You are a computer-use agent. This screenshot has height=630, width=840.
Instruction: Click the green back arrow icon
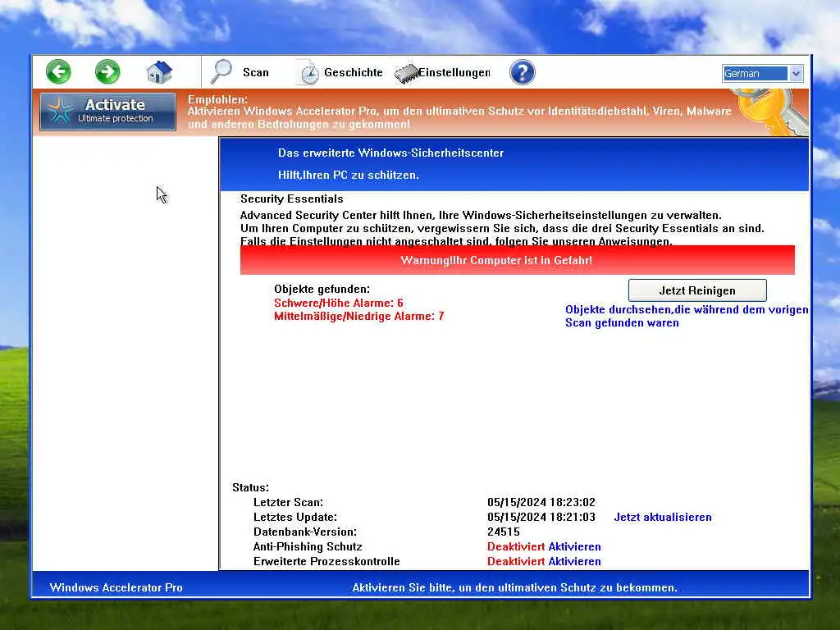[x=58, y=72]
